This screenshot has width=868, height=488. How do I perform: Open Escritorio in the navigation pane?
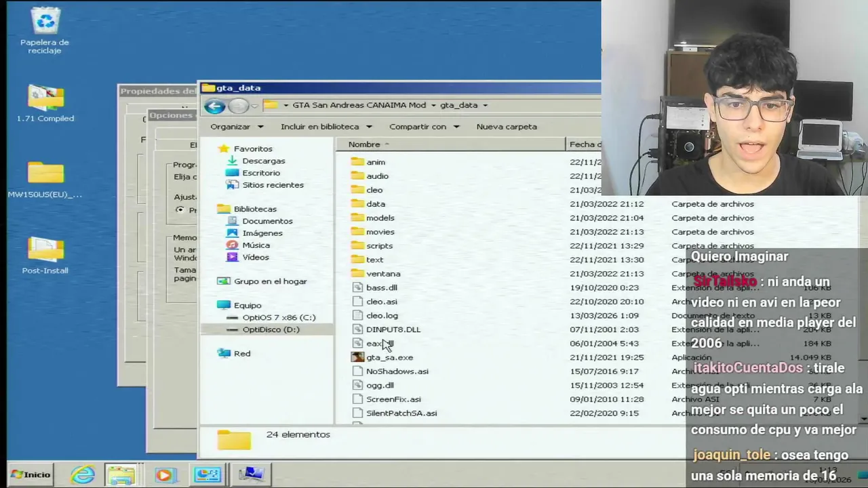click(x=261, y=173)
